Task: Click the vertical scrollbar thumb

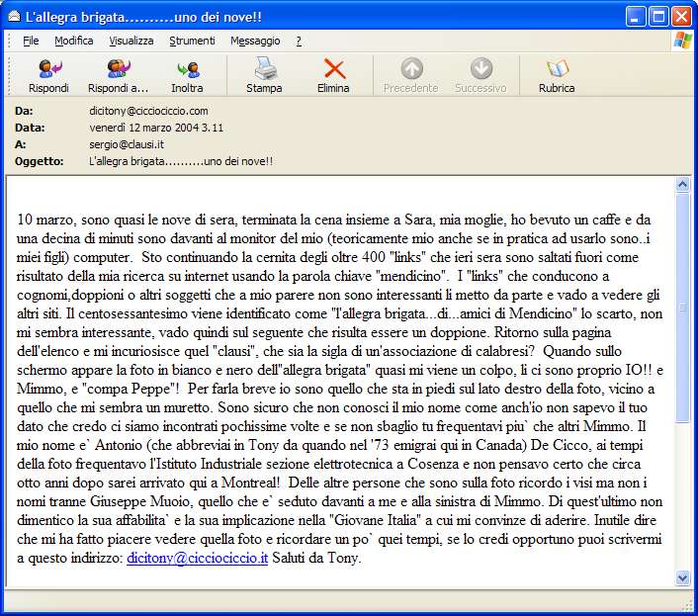Action: click(682, 308)
